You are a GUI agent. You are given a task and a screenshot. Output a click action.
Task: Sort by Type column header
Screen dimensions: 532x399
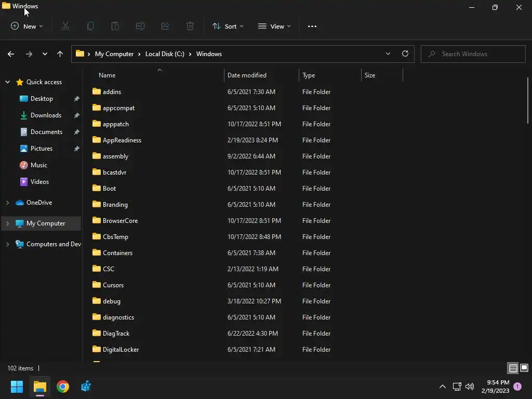click(x=330, y=75)
